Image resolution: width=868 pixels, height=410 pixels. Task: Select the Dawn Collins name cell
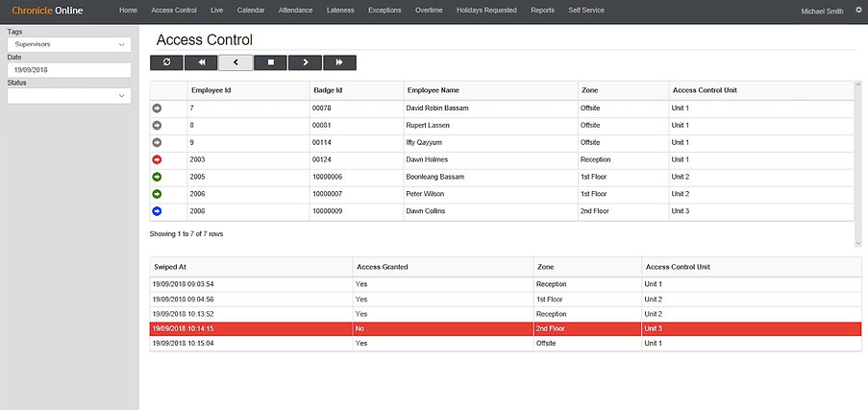491,211
